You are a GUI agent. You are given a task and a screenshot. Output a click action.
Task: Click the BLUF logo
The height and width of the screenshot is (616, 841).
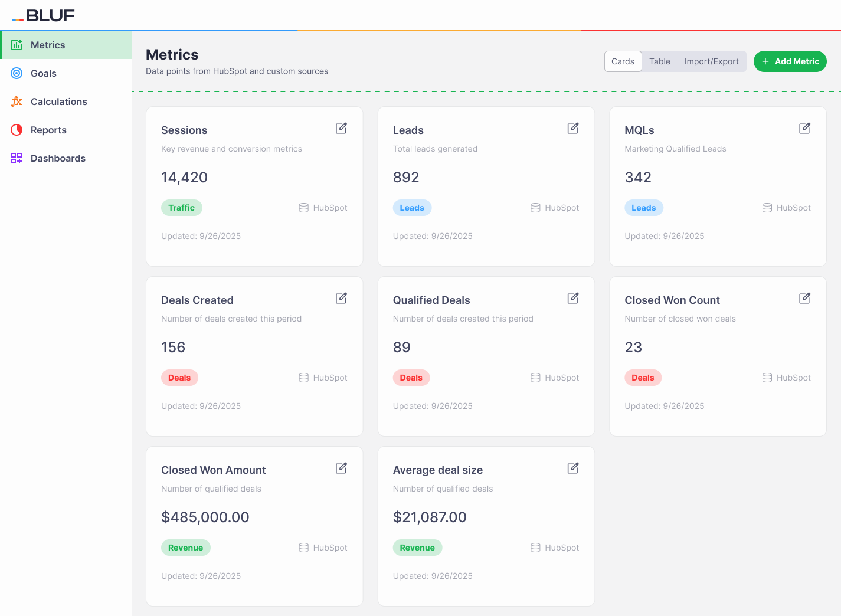coord(43,15)
